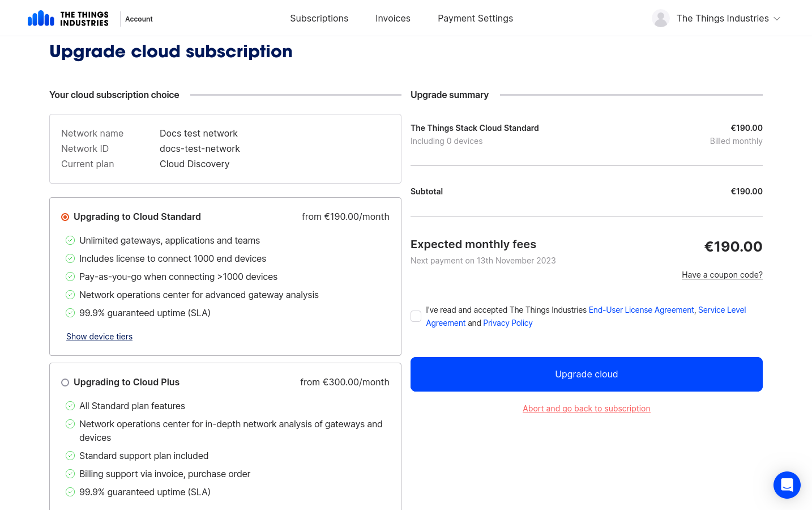Click the checkmark beside Network operations center feature
812x510 pixels.
(70, 295)
